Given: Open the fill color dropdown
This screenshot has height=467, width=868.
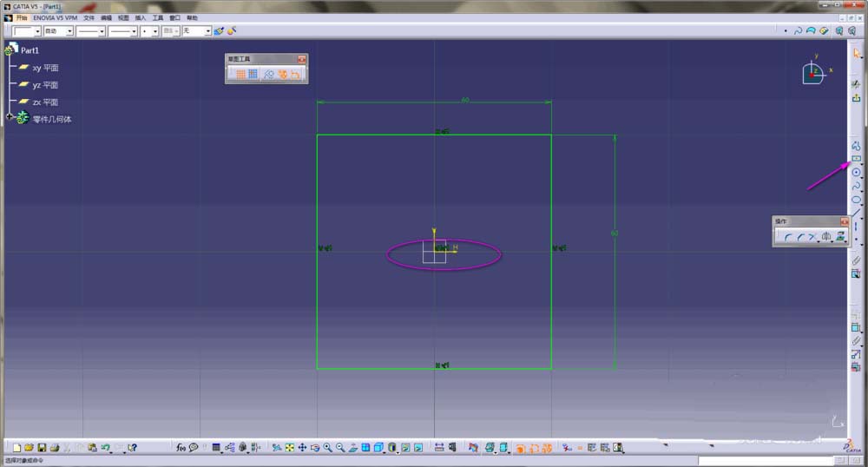Looking at the screenshot, I should coord(37,31).
